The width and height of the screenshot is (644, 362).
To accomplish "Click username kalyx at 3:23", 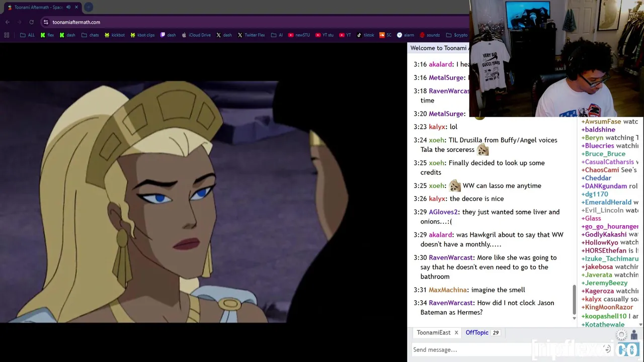I will tap(437, 127).
